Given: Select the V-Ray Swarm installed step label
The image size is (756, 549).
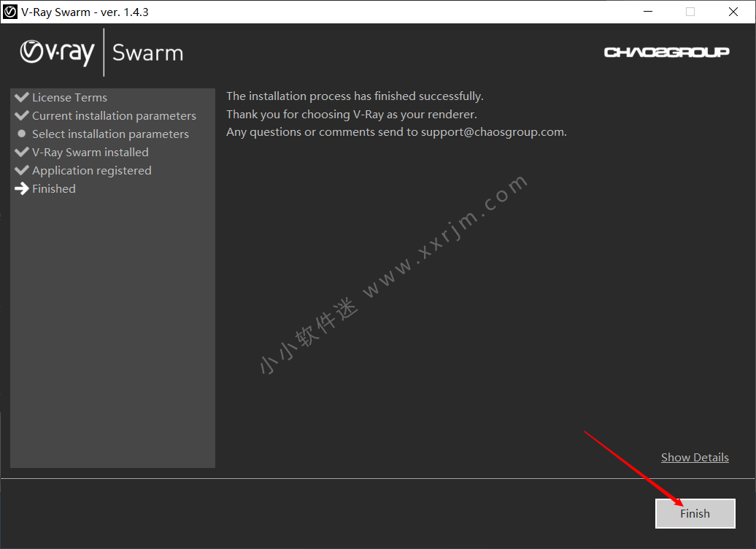Looking at the screenshot, I should point(90,152).
